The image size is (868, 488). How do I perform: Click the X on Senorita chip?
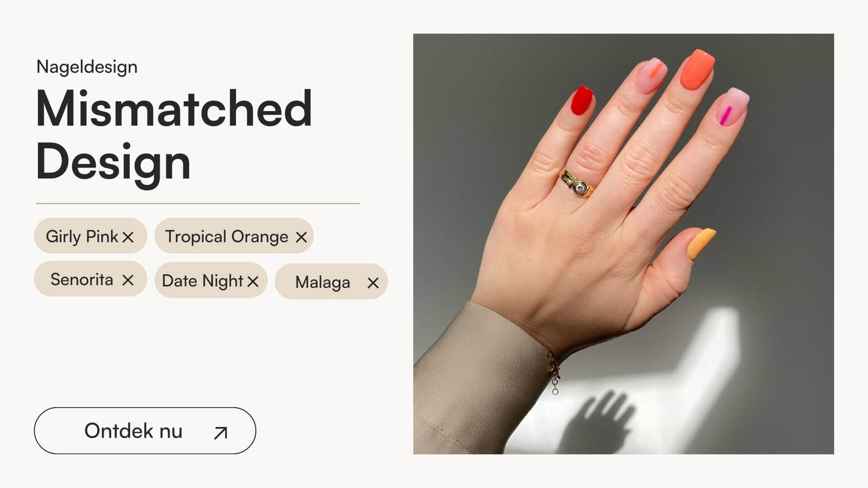[x=128, y=280]
